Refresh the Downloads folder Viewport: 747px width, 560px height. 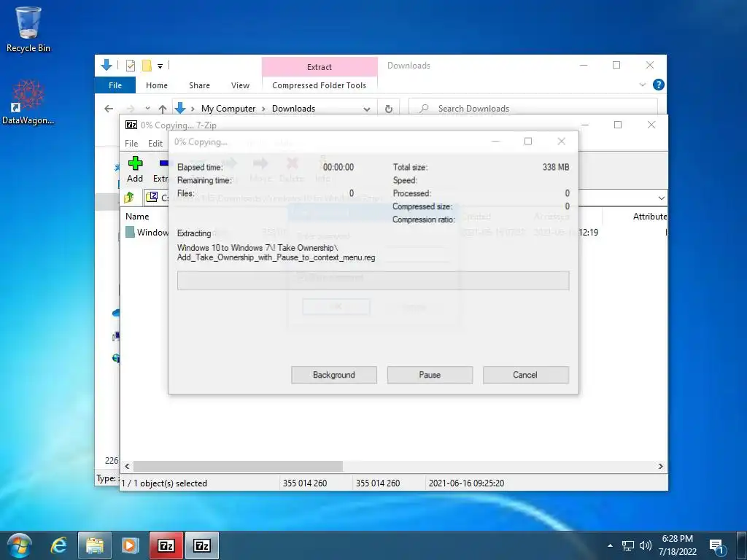(389, 109)
